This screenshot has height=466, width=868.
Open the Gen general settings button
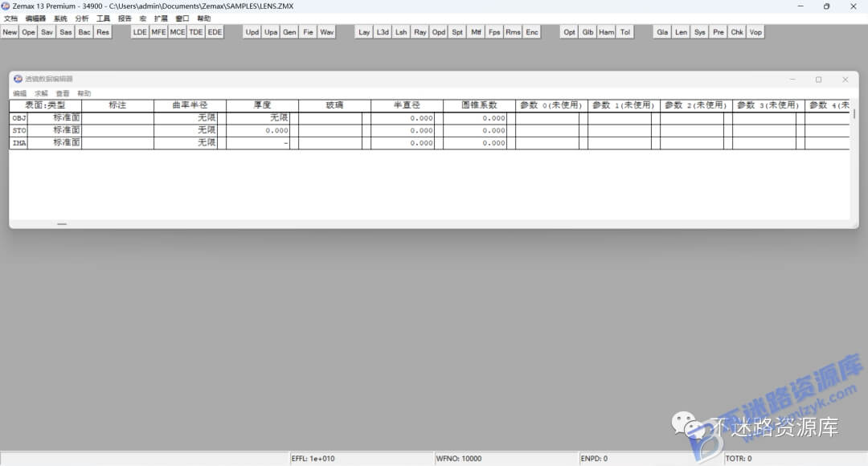(289, 32)
